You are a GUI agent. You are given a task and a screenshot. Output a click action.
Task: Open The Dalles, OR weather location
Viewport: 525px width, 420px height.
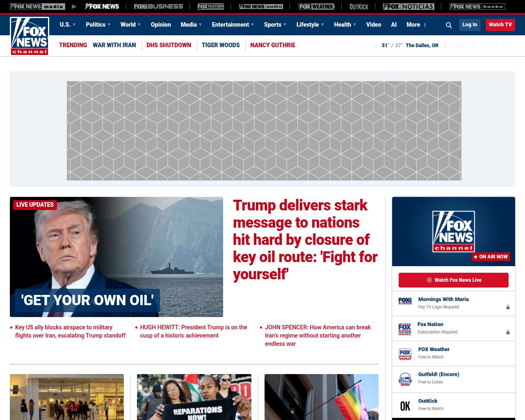(422, 46)
